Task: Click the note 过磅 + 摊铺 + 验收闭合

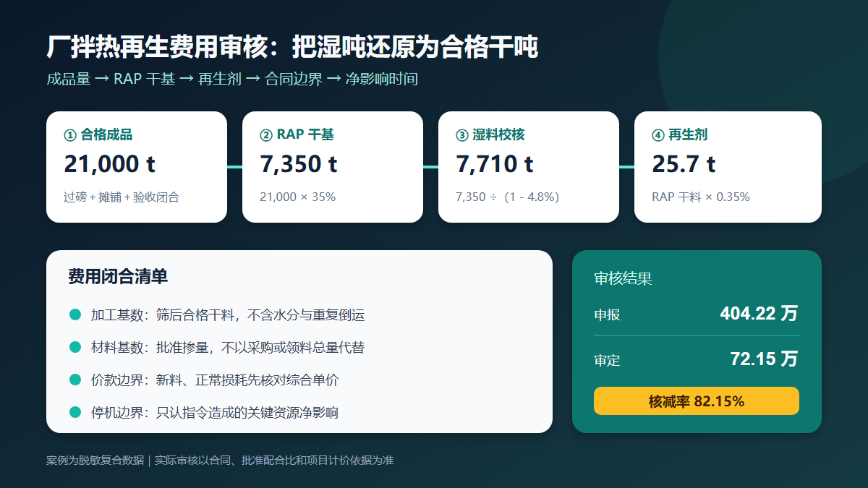Action: tap(122, 197)
